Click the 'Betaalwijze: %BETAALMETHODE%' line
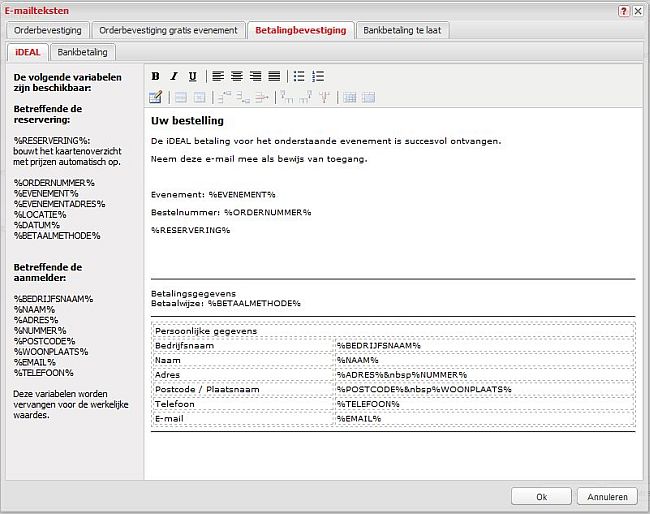The height and width of the screenshot is (514, 650). (226, 303)
